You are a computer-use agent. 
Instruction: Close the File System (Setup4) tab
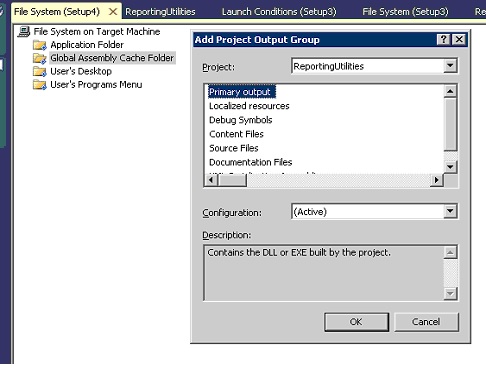pos(113,12)
